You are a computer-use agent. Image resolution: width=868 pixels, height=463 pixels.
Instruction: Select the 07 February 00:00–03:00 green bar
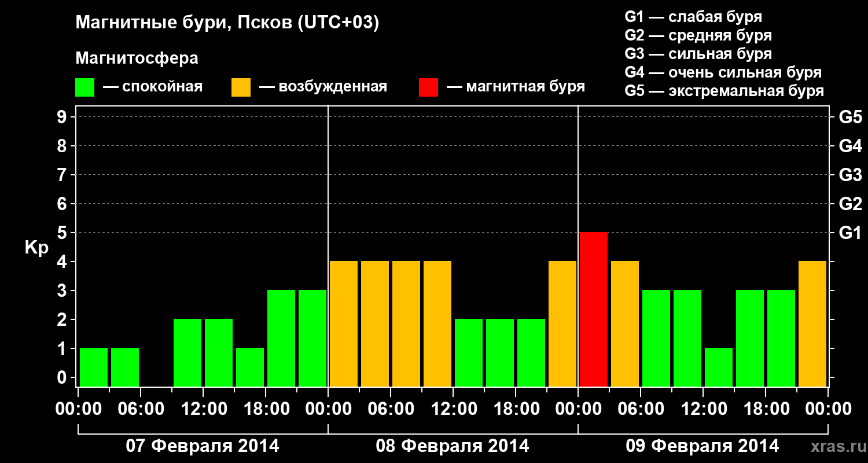point(94,367)
